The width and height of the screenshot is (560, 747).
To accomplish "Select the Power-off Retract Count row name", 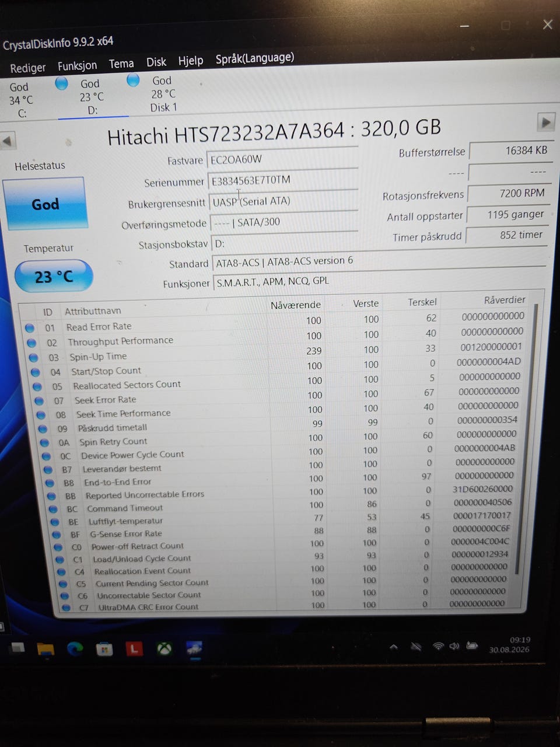I will [x=137, y=546].
